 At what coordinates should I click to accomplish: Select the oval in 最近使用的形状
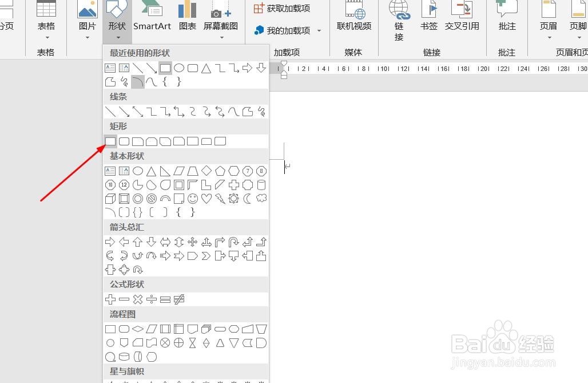(179, 68)
